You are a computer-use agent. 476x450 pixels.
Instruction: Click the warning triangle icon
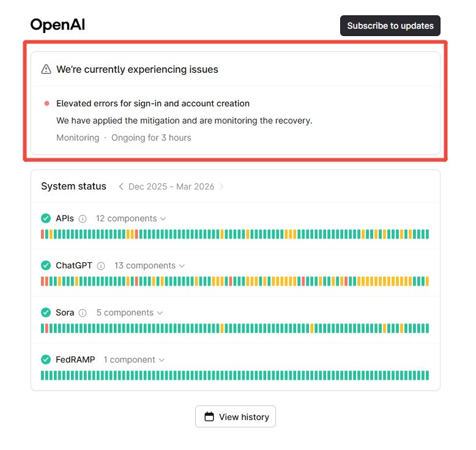click(46, 70)
